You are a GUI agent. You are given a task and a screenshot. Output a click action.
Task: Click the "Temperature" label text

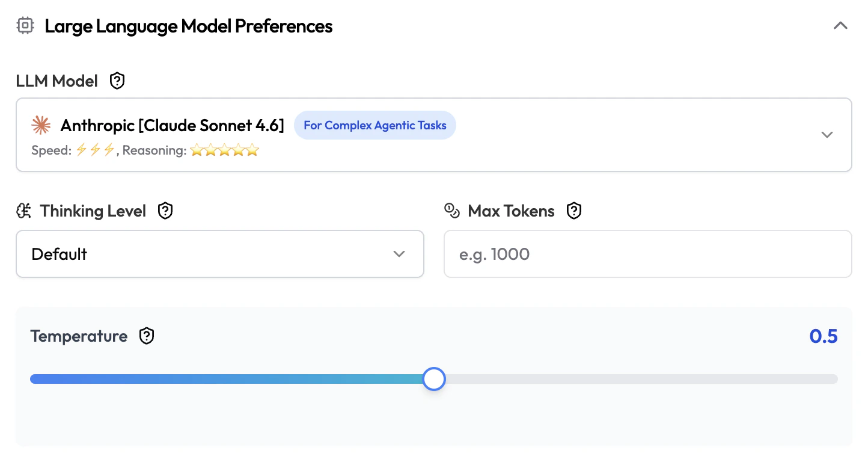coord(79,336)
